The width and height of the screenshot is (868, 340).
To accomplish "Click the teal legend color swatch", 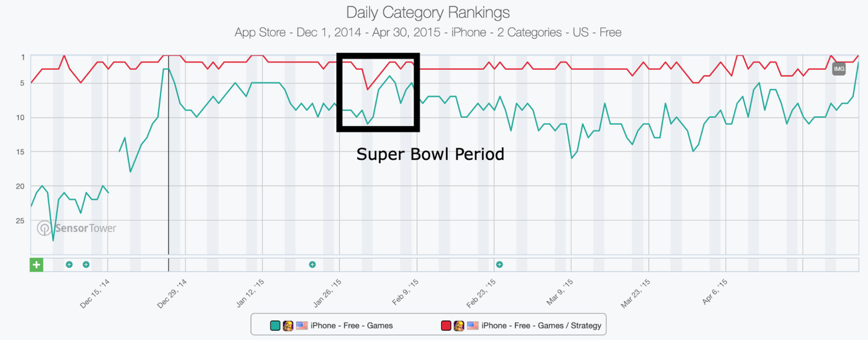I will coord(275,326).
